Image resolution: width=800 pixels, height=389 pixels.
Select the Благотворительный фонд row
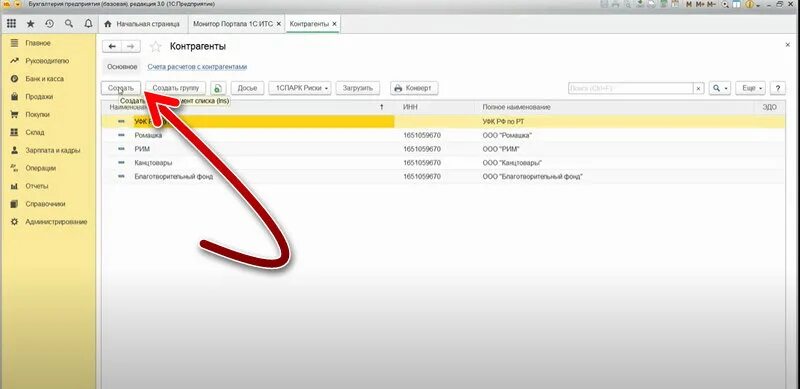click(x=443, y=177)
